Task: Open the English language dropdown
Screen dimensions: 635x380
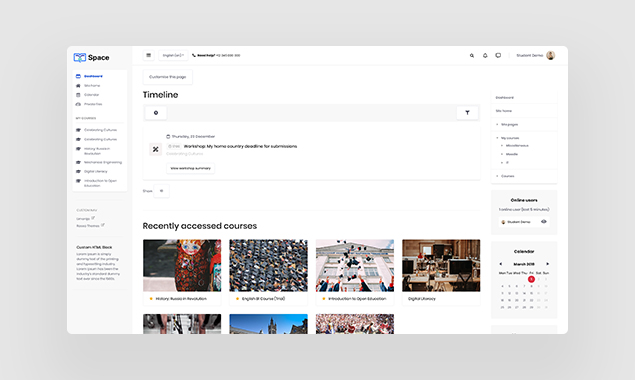Action: coord(173,56)
